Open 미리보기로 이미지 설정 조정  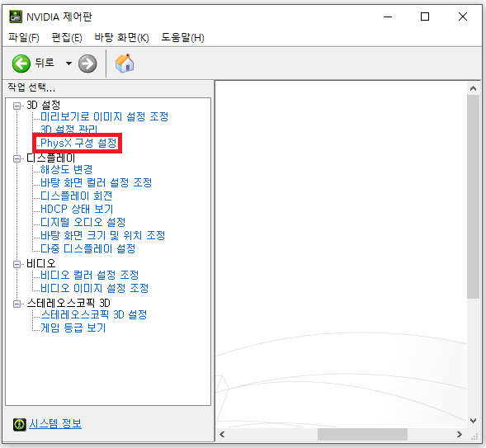tap(105, 117)
